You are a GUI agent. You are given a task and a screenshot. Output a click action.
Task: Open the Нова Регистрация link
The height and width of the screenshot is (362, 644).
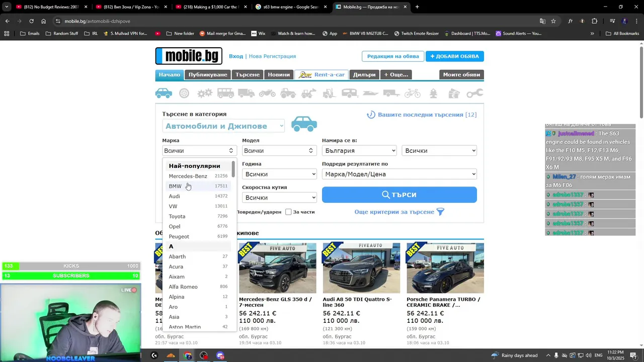coord(272,56)
